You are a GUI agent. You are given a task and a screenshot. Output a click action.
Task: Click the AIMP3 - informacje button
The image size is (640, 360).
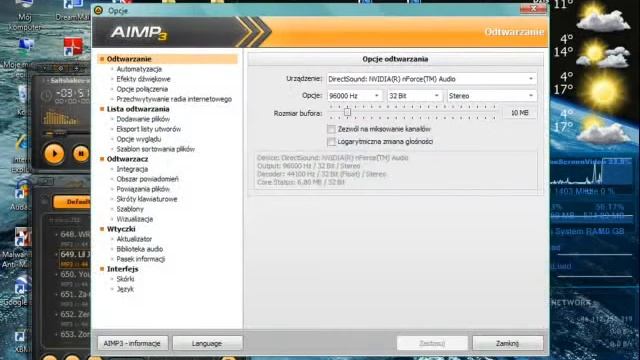tap(132, 343)
